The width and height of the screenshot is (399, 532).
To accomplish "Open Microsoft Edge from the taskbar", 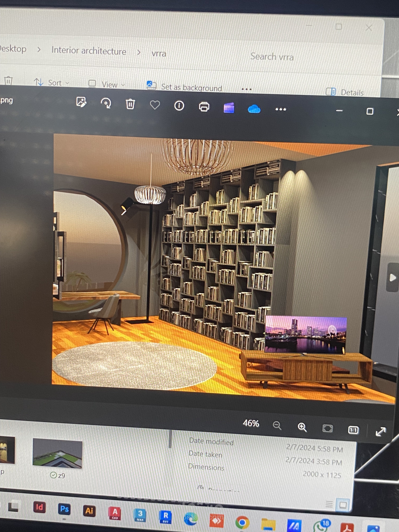I will (191, 519).
